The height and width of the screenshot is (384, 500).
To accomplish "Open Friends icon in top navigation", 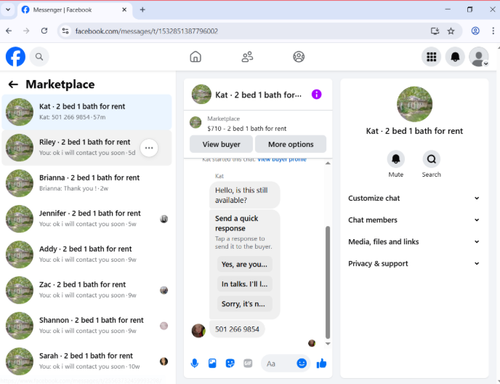I will click(247, 57).
